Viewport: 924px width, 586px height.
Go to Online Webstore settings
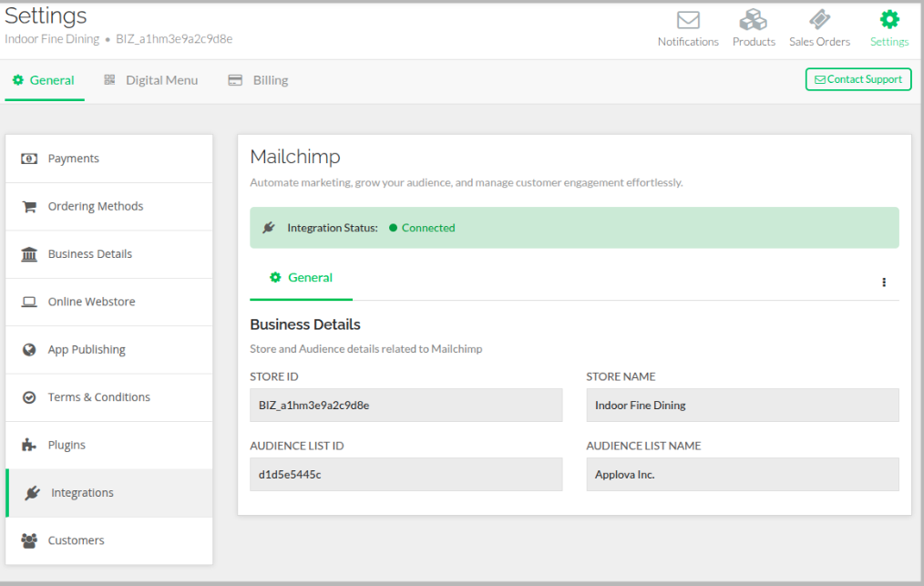pos(91,302)
